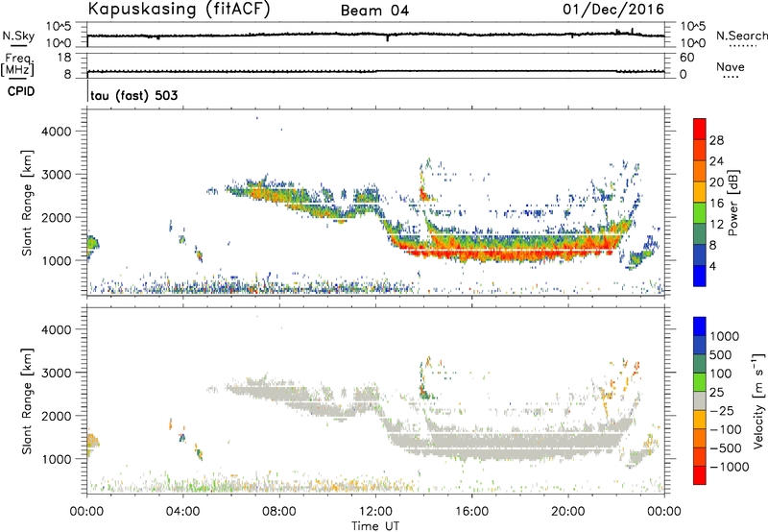Click the Nave legend label
768x532 pixels.
click(731, 66)
